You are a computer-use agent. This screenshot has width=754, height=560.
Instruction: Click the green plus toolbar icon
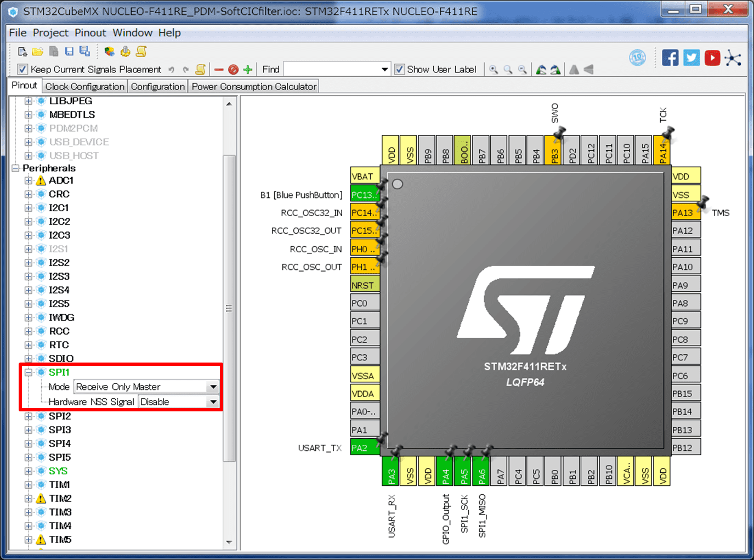[248, 70]
